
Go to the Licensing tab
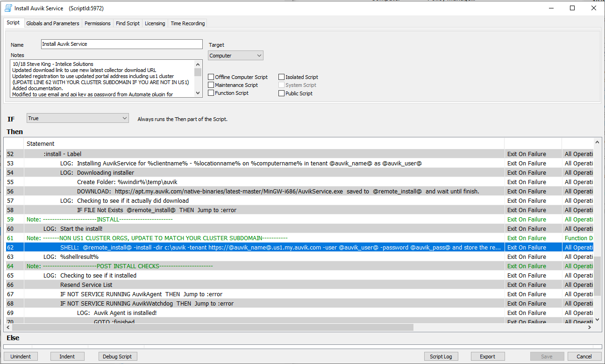[155, 23]
